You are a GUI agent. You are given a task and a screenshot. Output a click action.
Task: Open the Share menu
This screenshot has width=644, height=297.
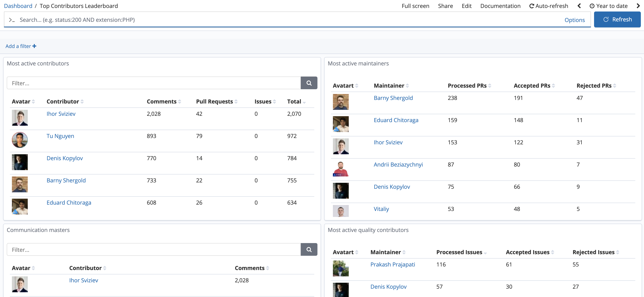(x=445, y=6)
